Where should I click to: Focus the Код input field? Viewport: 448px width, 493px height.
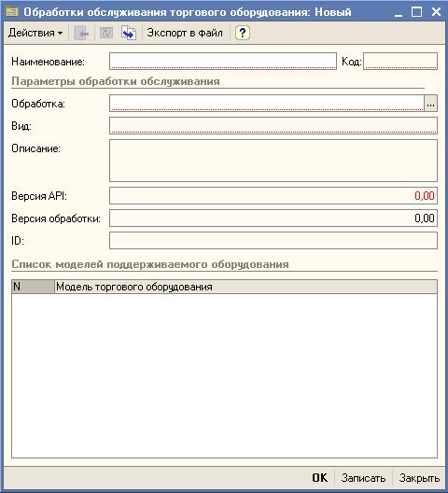[400, 61]
